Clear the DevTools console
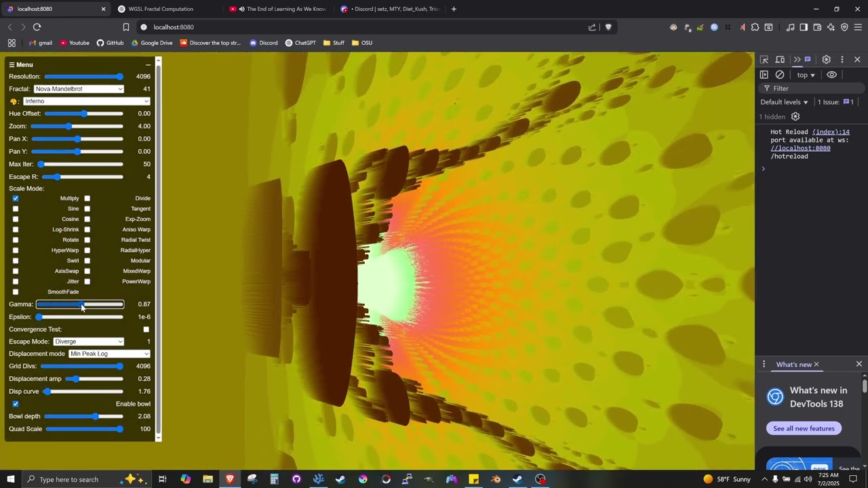 coord(780,75)
